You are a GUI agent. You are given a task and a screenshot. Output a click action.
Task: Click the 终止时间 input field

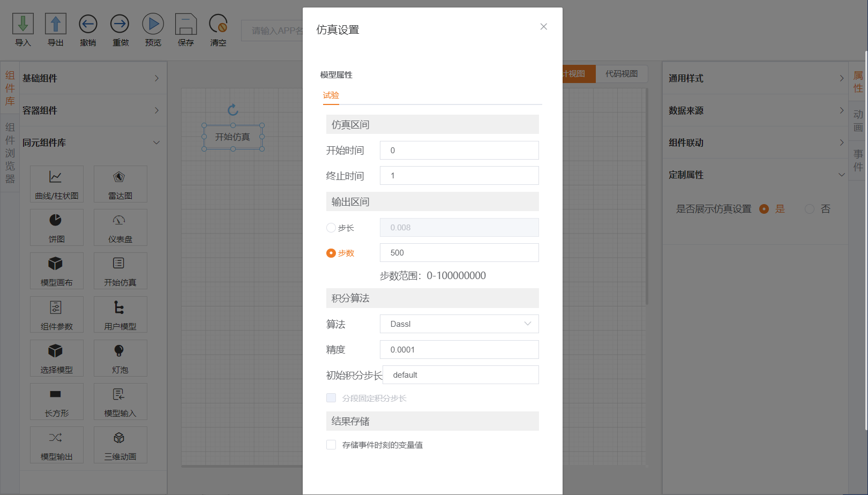[459, 176]
